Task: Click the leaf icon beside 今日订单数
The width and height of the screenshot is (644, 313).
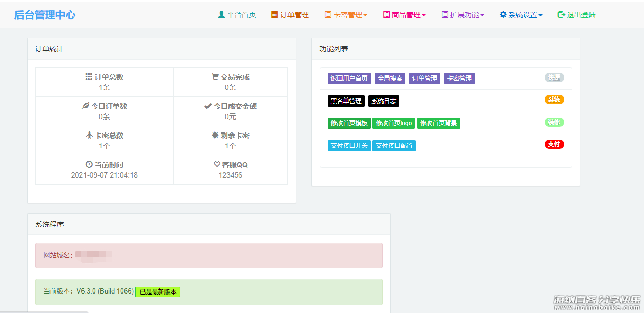Action: coord(86,106)
